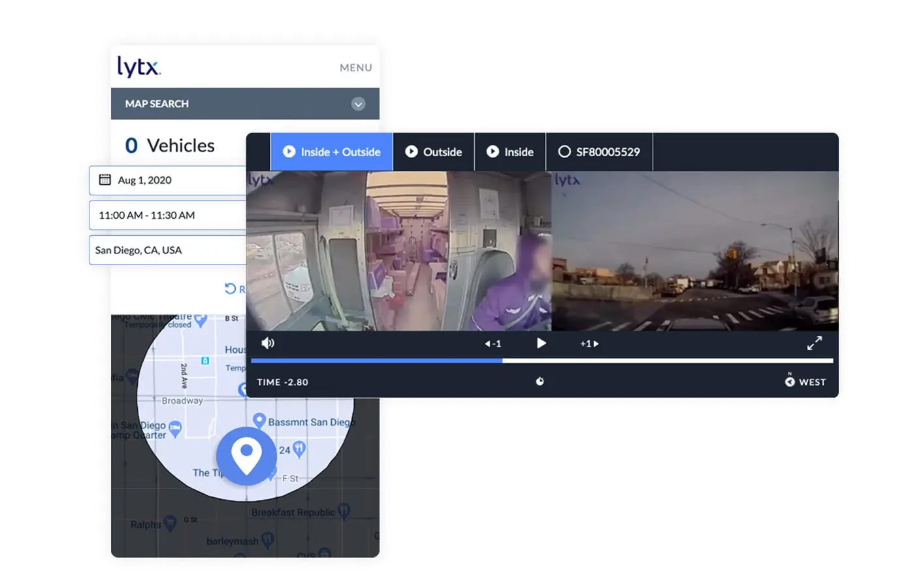The height and width of the screenshot is (588, 912).
Task: Click the MAP SEARCH header bar
Action: coord(245,104)
